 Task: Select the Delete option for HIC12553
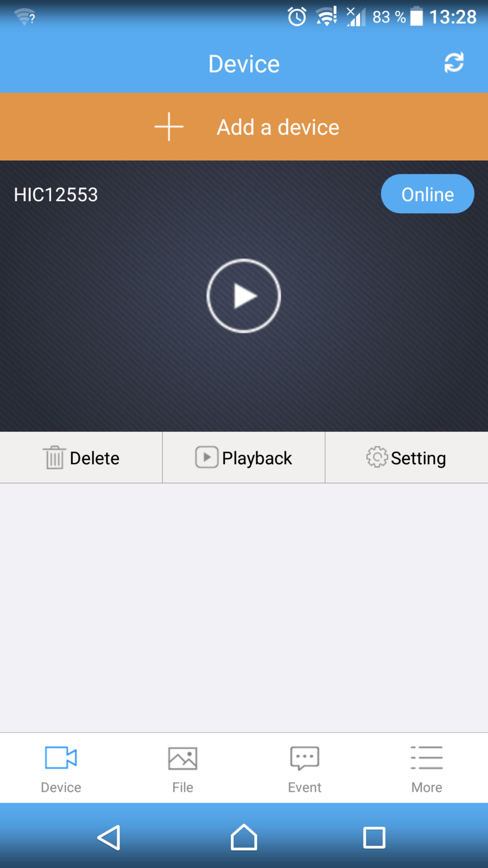coord(81,457)
